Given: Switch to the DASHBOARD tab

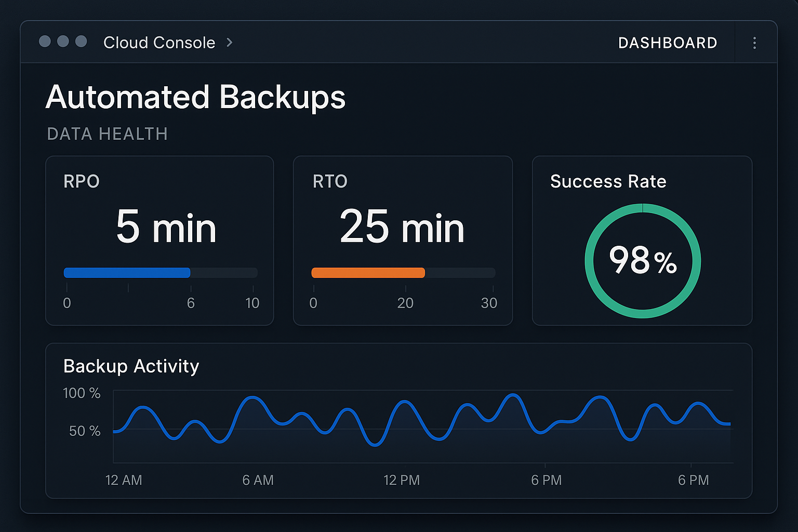Looking at the screenshot, I should pyautogui.click(x=668, y=43).
